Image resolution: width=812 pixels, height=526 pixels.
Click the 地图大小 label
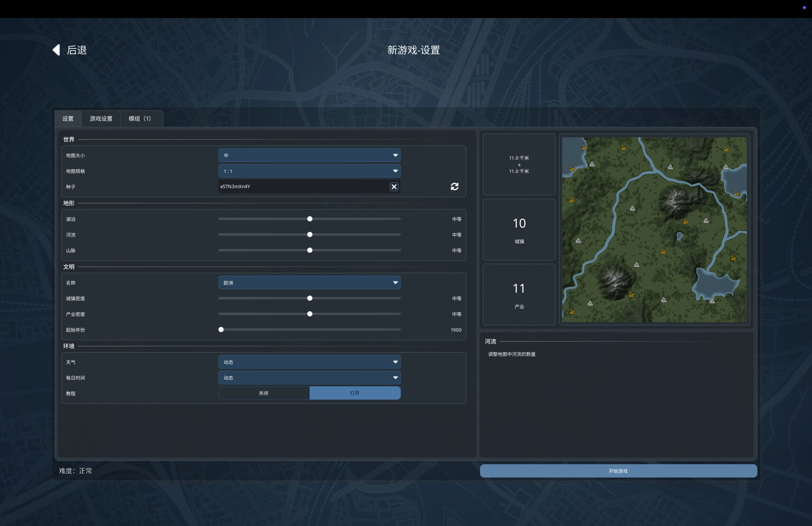76,155
